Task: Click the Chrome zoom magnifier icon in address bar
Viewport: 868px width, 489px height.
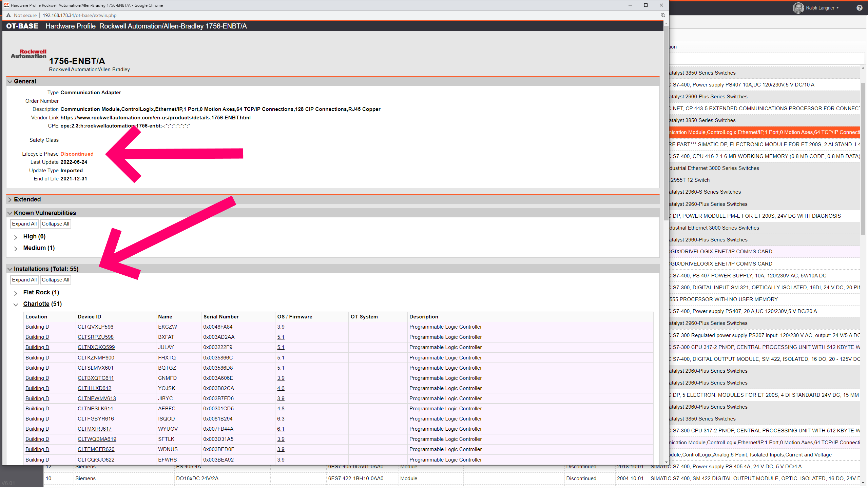Action: (663, 15)
